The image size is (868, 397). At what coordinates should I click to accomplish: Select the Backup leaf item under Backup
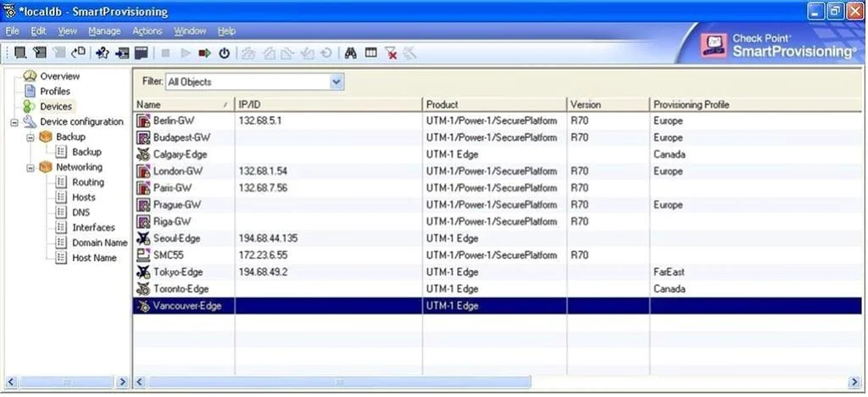(x=87, y=152)
